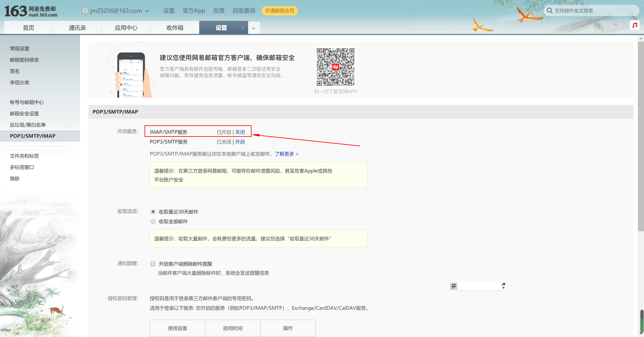Click 关闭 to disable the IMAP/SMTP service
Viewport: 644px width, 337px height.
click(240, 132)
